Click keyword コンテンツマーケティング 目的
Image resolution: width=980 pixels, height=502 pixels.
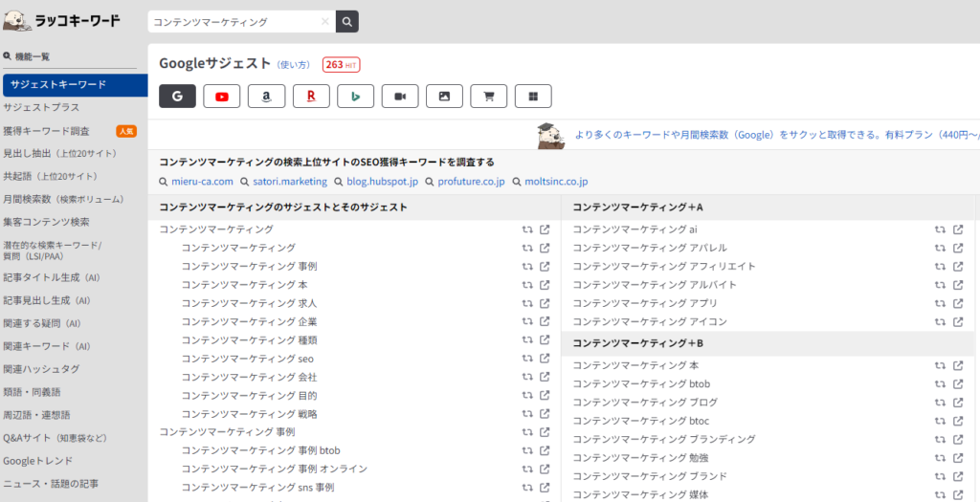(250, 395)
